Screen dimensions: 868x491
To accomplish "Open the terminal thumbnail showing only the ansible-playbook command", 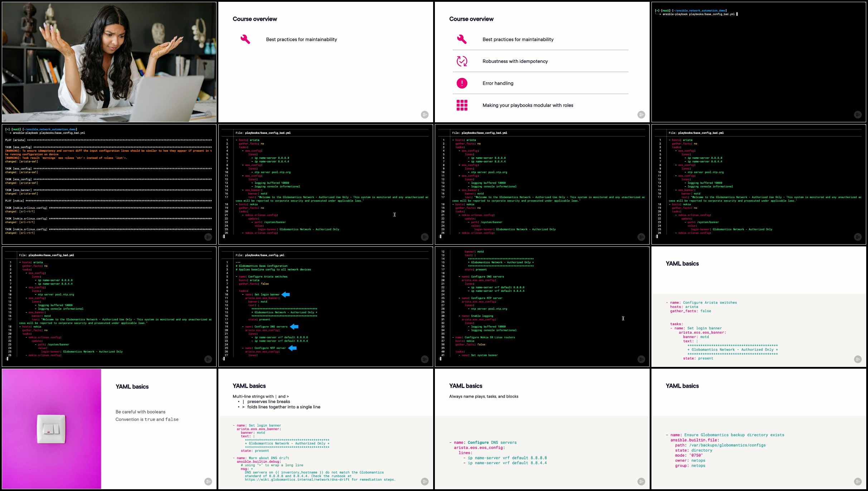I will [x=758, y=62].
